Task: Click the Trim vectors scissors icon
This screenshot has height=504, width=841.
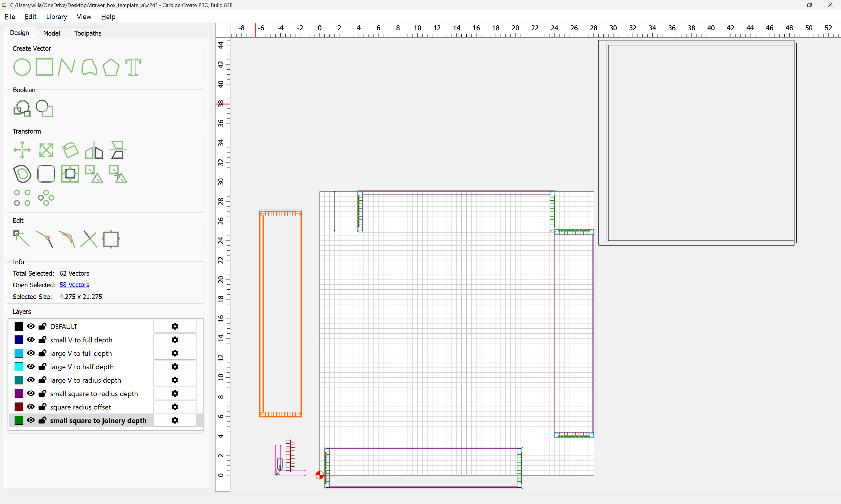Action: pyautogui.click(x=89, y=239)
